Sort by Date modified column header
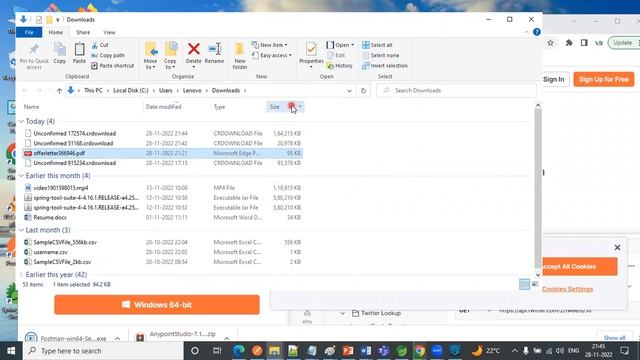Viewport: 640px width, 360px height. pos(163,107)
